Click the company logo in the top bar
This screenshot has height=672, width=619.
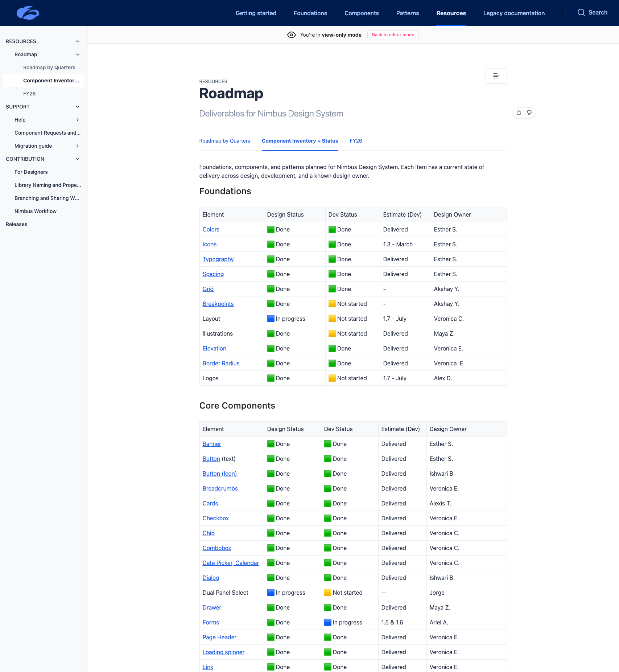[28, 13]
